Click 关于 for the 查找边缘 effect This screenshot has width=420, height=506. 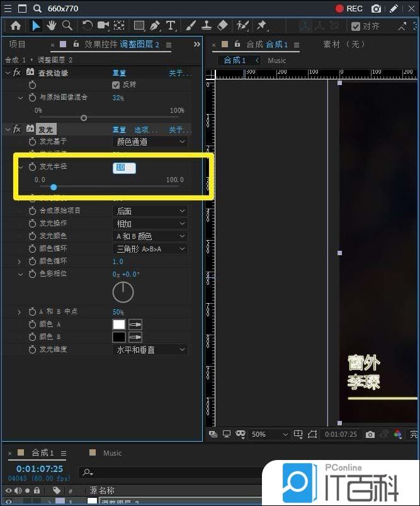pyautogui.click(x=179, y=73)
